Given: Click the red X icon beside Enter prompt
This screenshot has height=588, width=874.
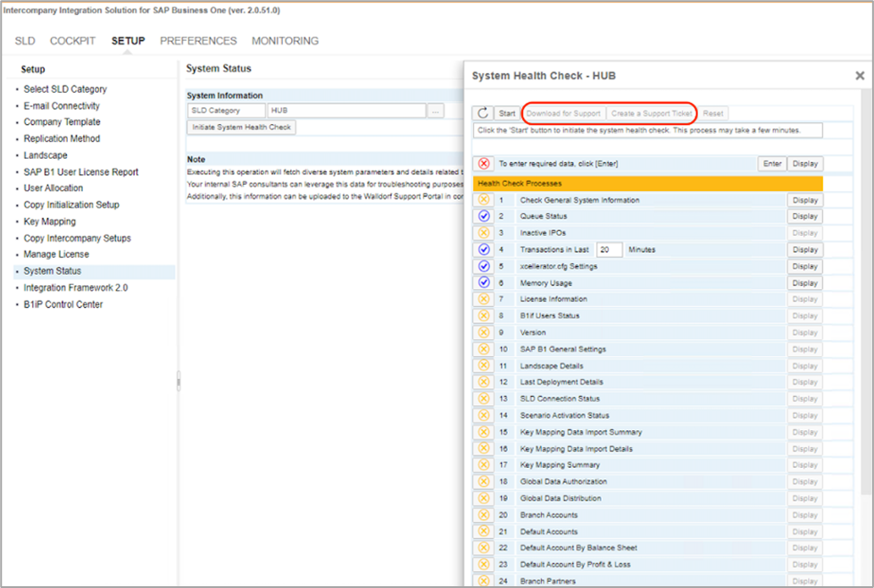Looking at the screenshot, I should (x=484, y=163).
